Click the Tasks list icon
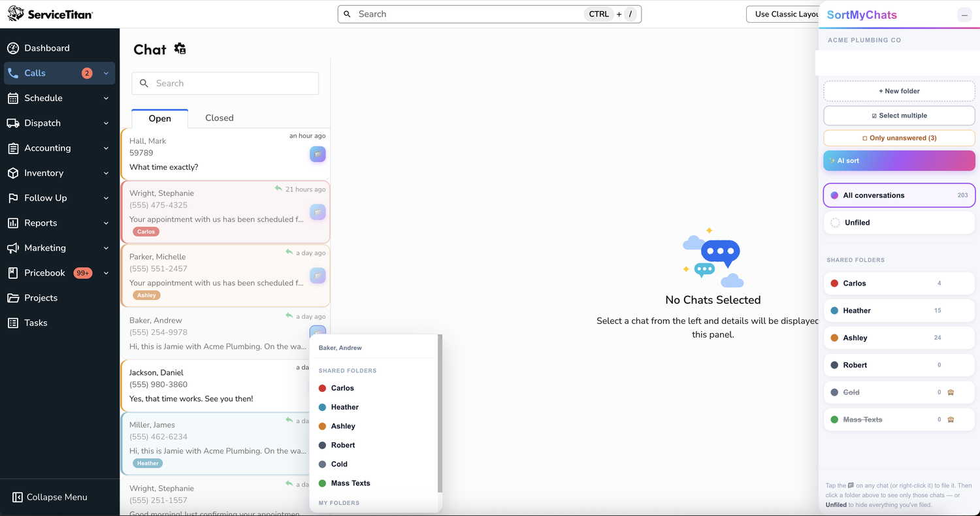 click(x=13, y=323)
